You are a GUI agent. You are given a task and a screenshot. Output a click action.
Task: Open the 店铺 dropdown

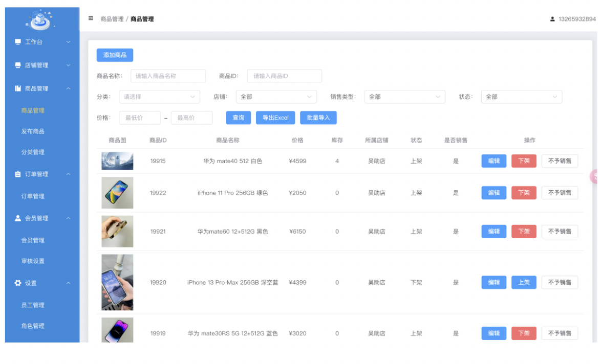276,97
